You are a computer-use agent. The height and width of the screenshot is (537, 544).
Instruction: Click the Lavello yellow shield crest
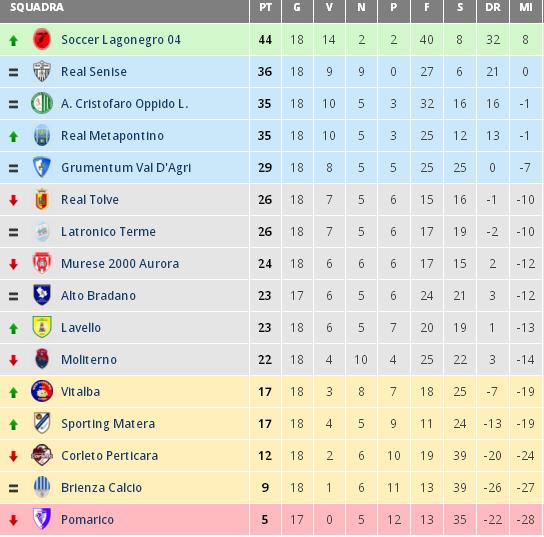pyautogui.click(x=42, y=327)
